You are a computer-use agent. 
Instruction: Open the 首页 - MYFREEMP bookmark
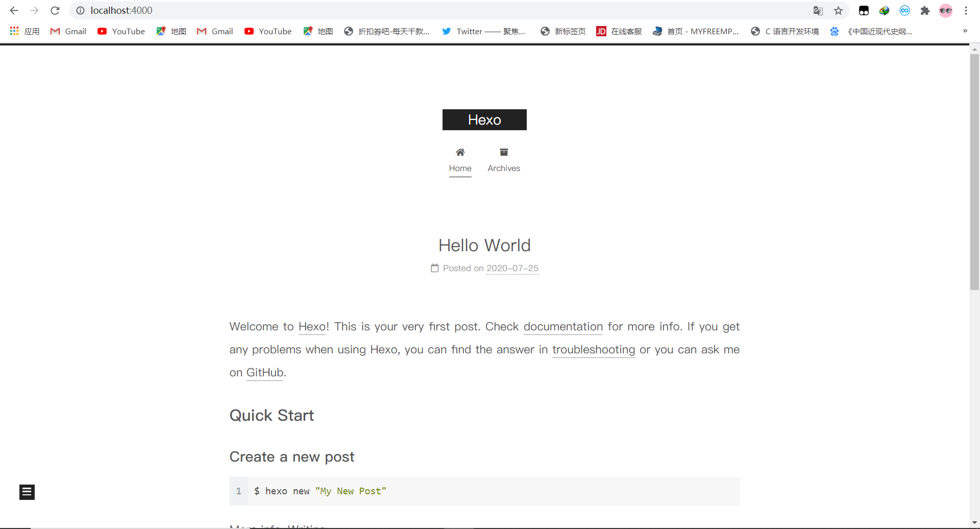(696, 31)
